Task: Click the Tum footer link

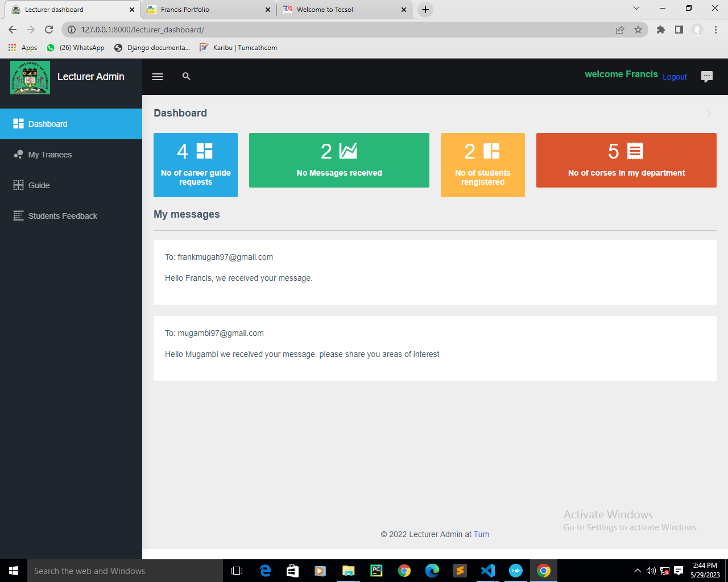Action: 481,534
